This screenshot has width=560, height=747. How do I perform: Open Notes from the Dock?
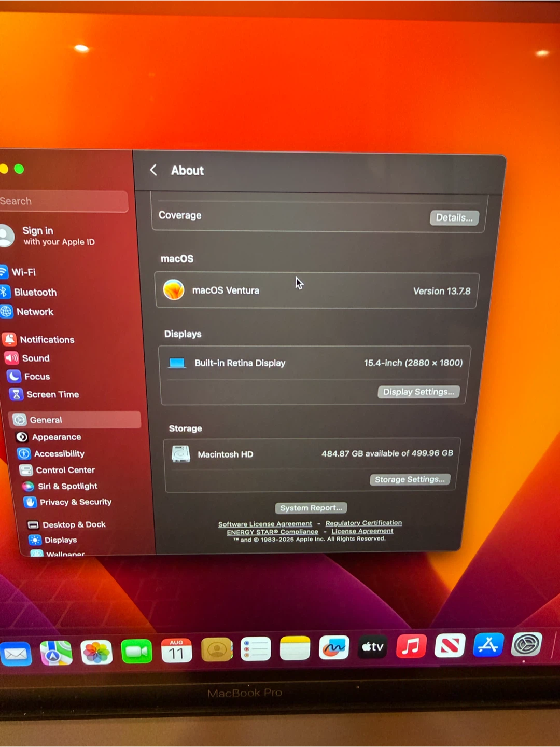tap(295, 648)
